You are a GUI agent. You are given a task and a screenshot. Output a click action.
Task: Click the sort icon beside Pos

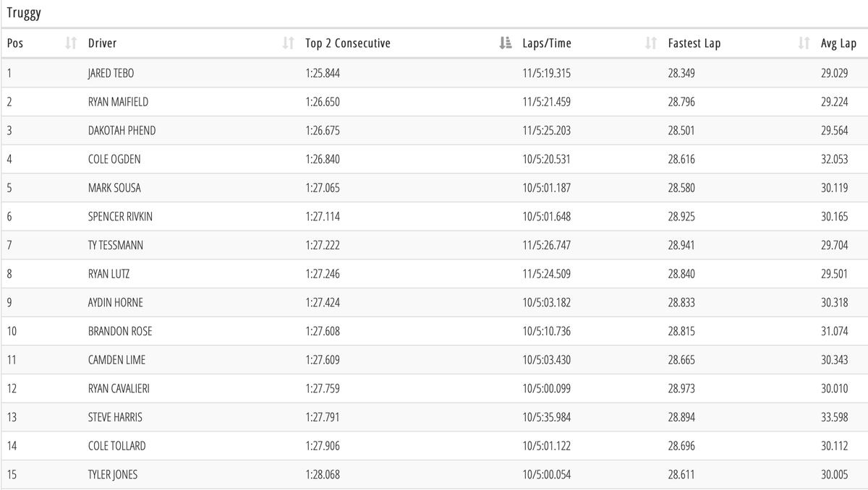pos(71,43)
